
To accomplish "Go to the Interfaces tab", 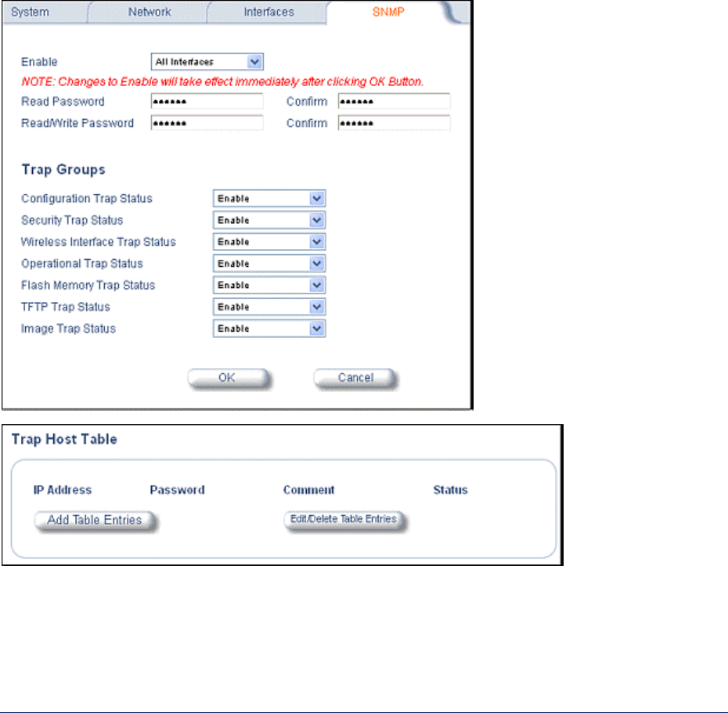I will [x=268, y=12].
